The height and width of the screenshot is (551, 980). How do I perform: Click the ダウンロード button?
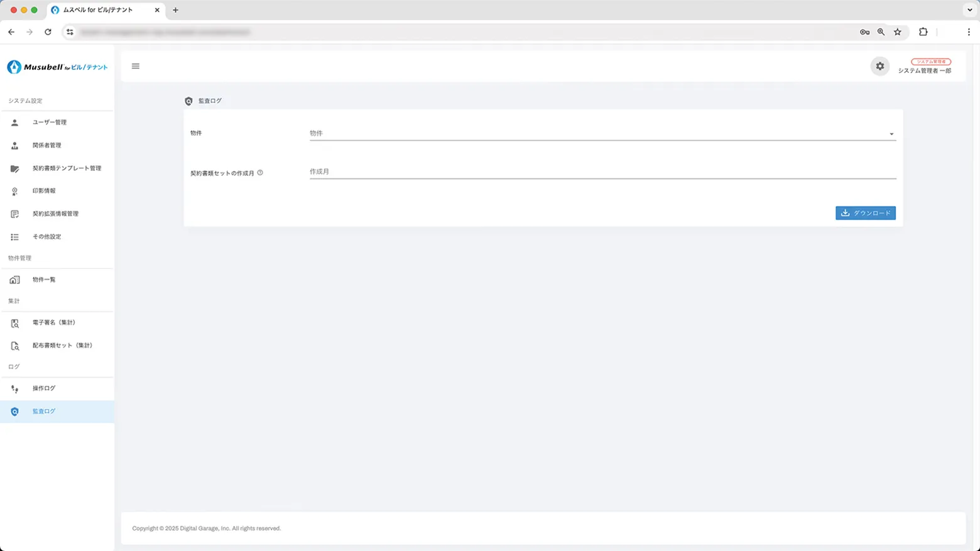point(865,213)
